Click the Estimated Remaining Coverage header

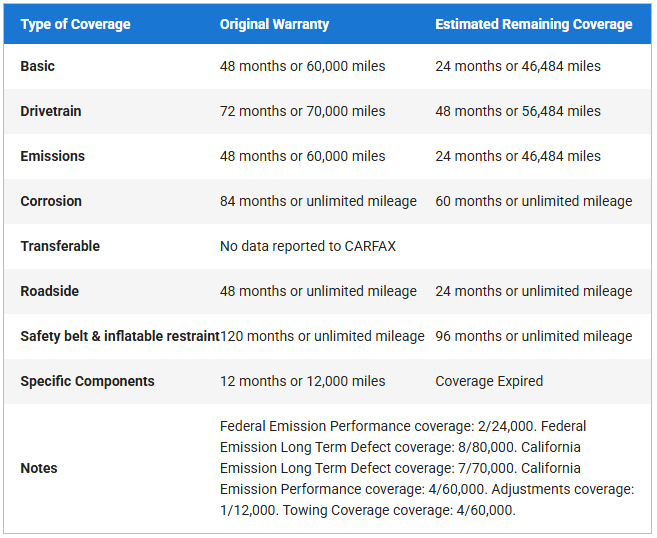point(533,24)
